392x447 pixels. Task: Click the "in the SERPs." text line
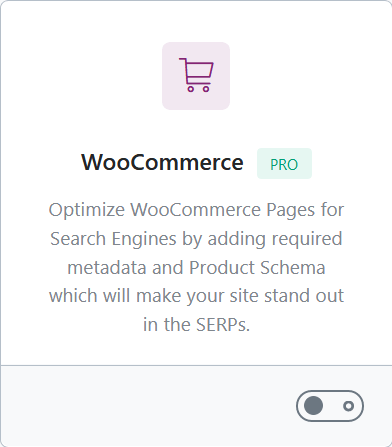coord(196,324)
